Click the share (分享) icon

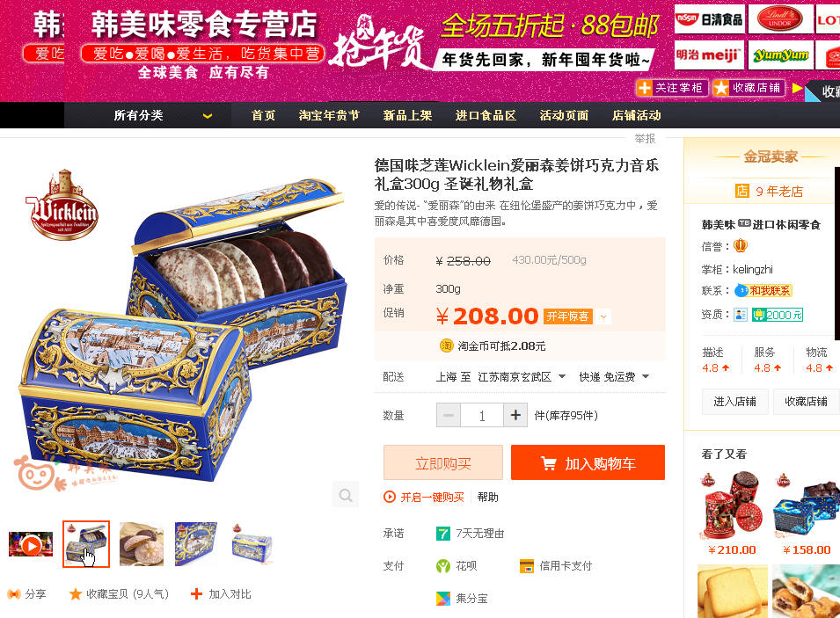point(13,594)
